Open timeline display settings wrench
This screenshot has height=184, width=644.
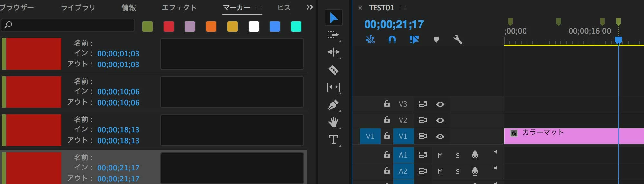tap(458, 39)
